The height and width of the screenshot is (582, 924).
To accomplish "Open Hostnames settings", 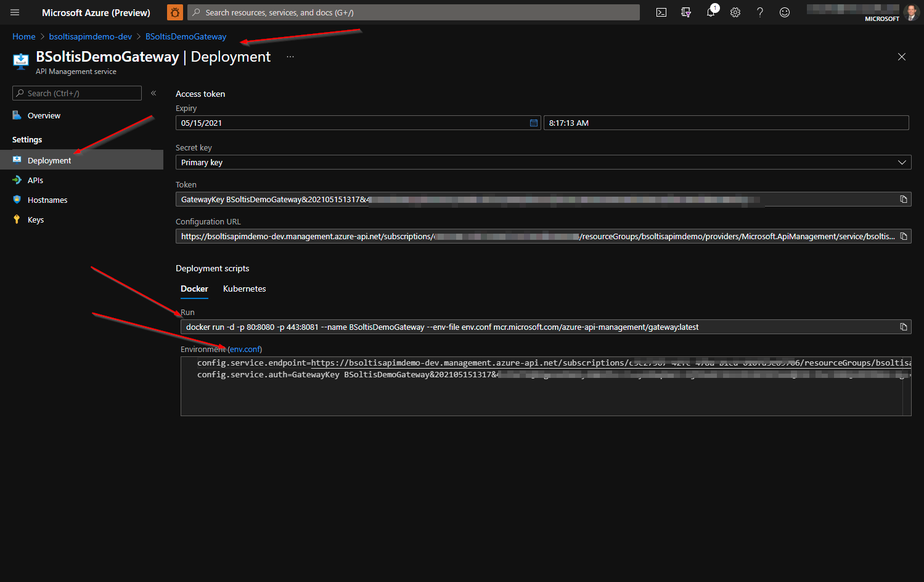I will pyautogui.click(x=47, y=199).
